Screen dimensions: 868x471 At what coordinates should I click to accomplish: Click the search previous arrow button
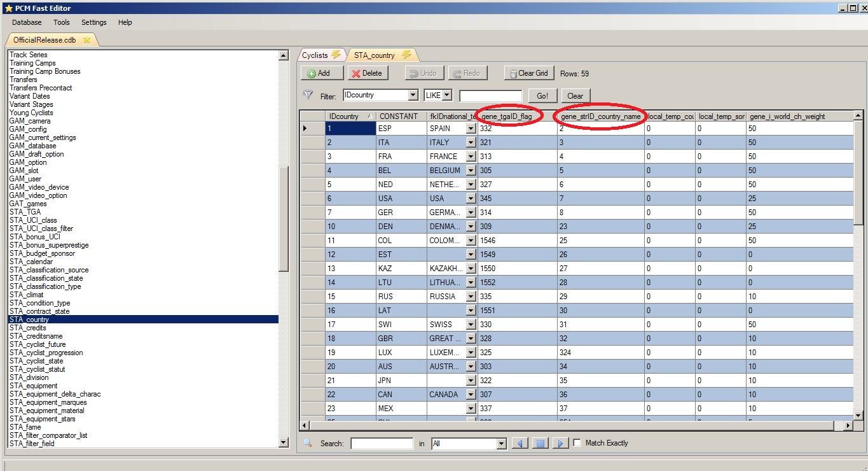pyautogui.click(x=520, y=444)
